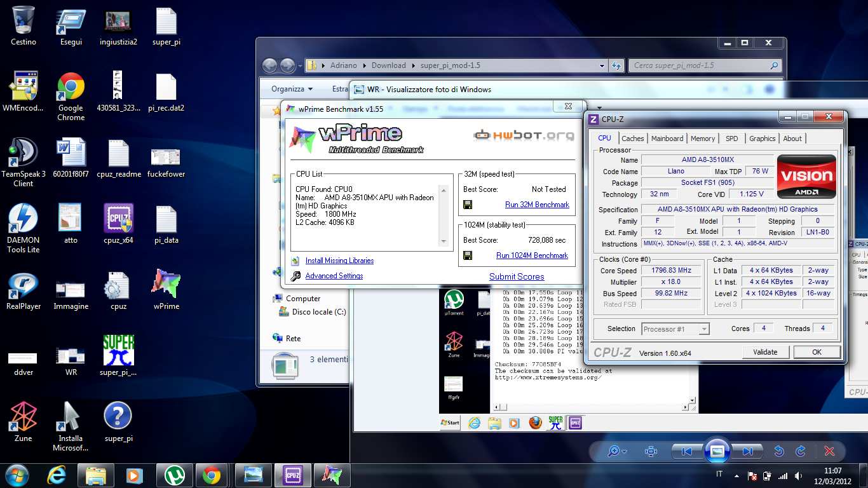Open Google Chrome desktop shortcut
The image size is (868, 488).
click(71, 96)
